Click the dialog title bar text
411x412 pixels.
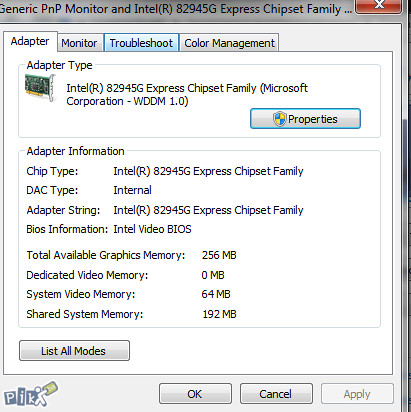coord(176,9)
